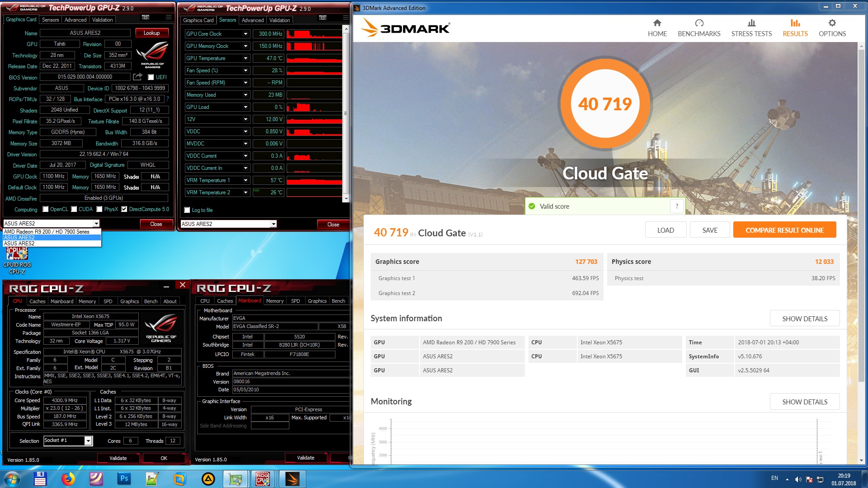Enable Log to file checkbox
Image resolution: width=868 pixels, height=488 pixels.
point(187,210)
